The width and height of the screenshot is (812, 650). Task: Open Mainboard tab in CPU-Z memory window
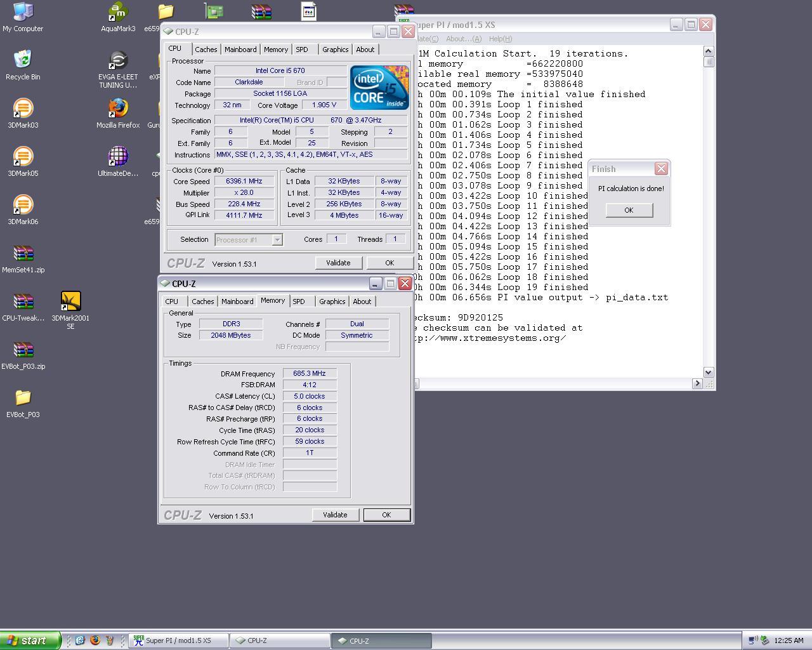tap(237, 302)
